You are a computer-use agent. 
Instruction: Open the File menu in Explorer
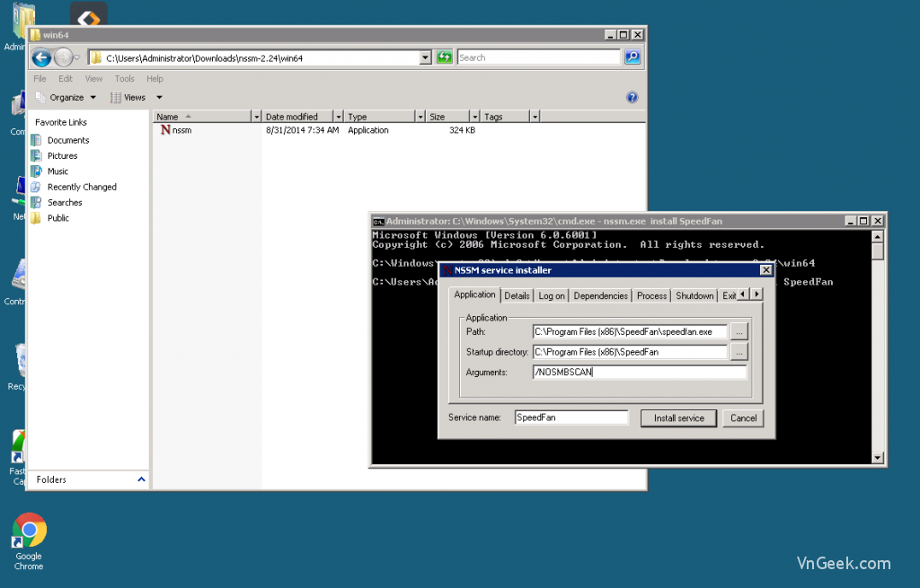tap(40, 79)
